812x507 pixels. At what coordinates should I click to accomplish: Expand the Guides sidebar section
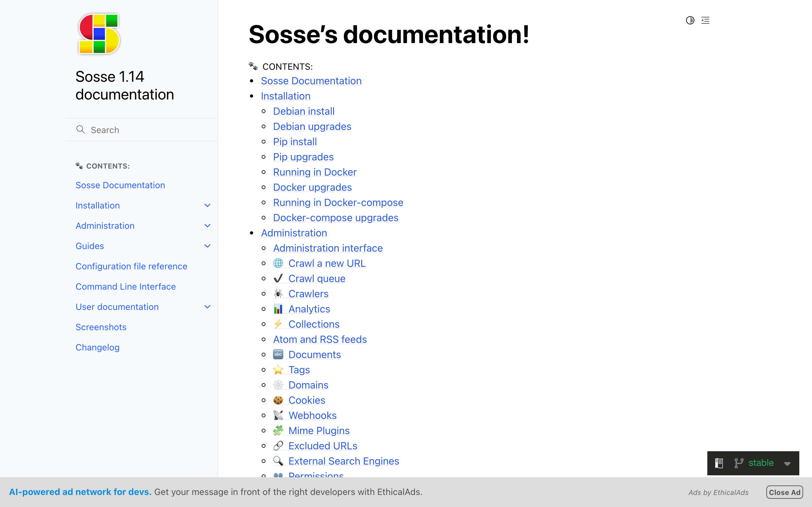click(x=207, y=246)
